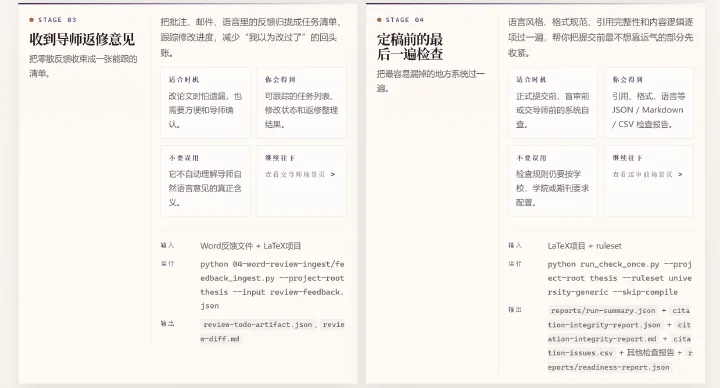
Task: Click the heading 定稿前的最后一遍检查
Action: tap(410, 46)
